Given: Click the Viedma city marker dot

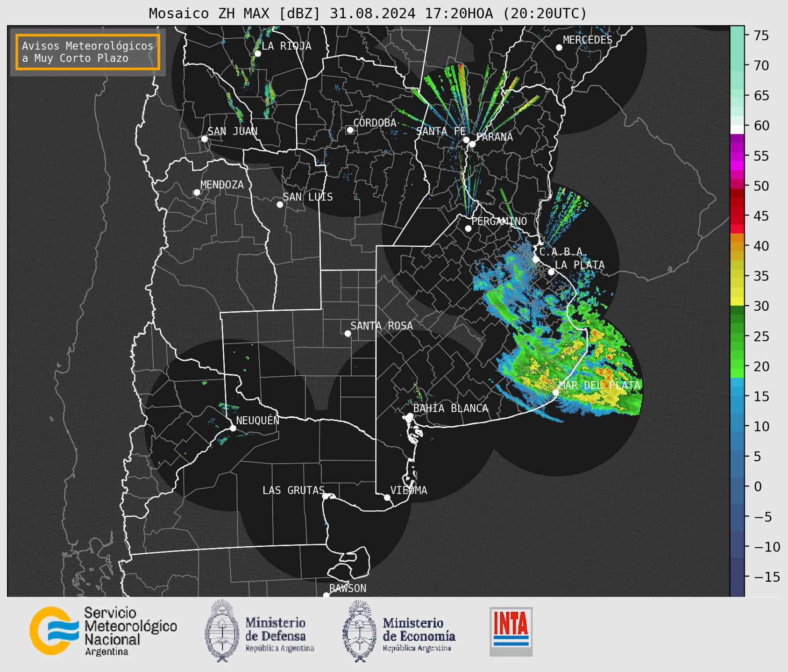Looking at the screenshot, I should [387, 497].
